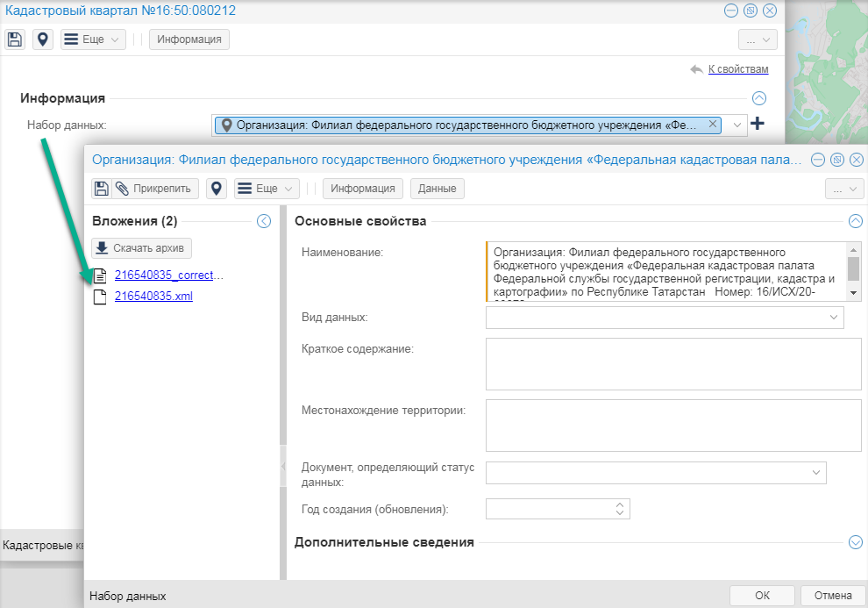
Task: Remove the organization tag from Набор данных field
Action: point(713,124)
